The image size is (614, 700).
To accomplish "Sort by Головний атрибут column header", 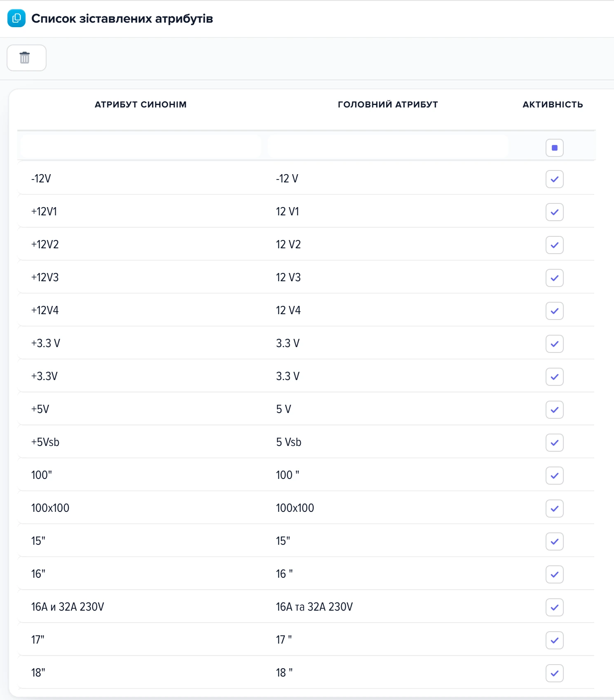I will click(x=388, y=105).
